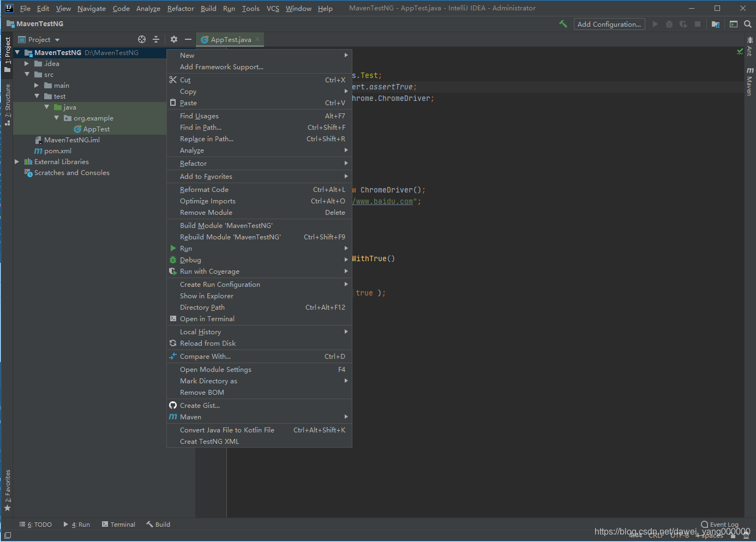The width and height of the screenshot is (756, 542).
Task: Open the Structure tool window tab
Action: pyautogui.click(x=7, y=105)
